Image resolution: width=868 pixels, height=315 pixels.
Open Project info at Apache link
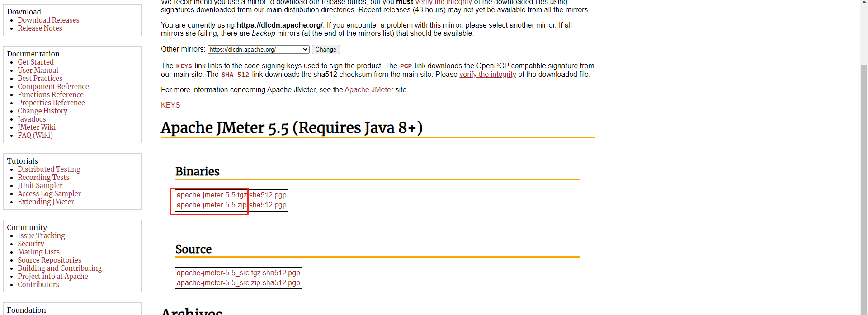pos(53,276)
